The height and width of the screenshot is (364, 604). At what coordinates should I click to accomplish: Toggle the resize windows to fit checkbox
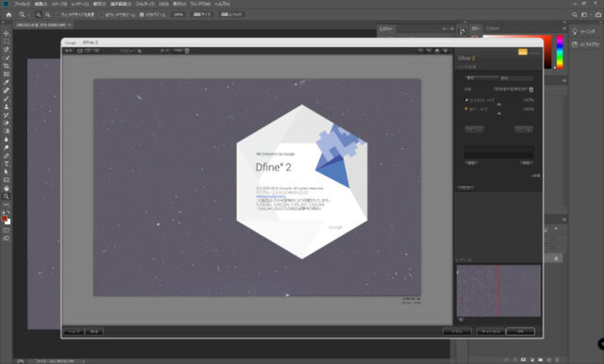point(57,14)
